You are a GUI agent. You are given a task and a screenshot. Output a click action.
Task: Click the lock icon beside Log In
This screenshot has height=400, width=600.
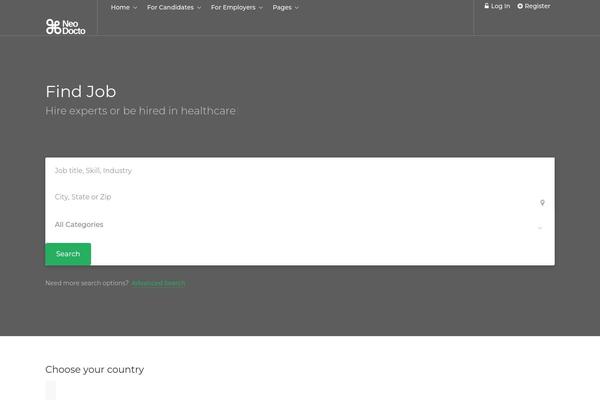coord(486,6)
